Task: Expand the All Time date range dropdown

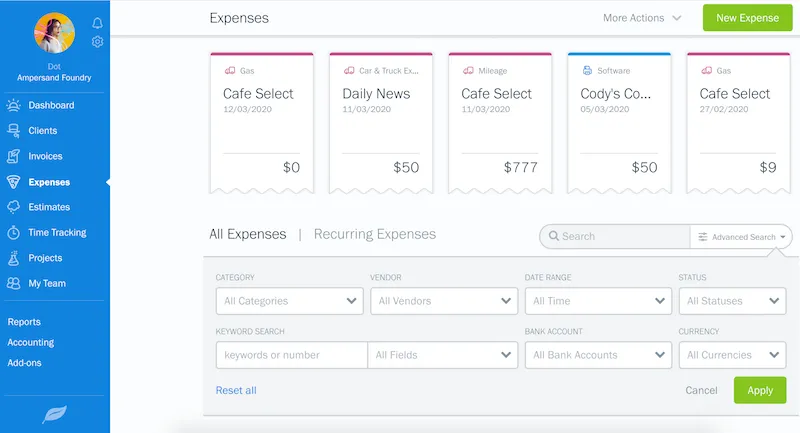Action: 597,300
